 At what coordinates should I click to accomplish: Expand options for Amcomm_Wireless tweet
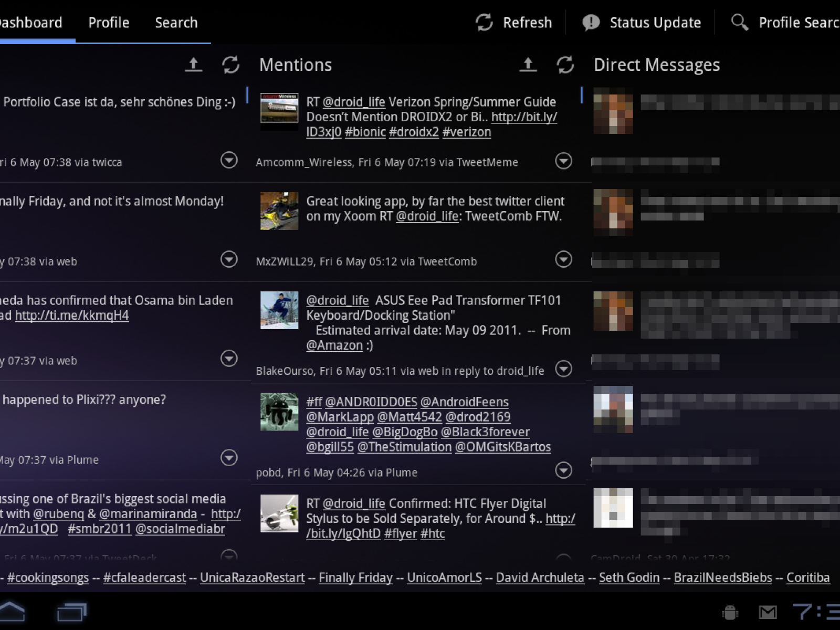[563, 161]
